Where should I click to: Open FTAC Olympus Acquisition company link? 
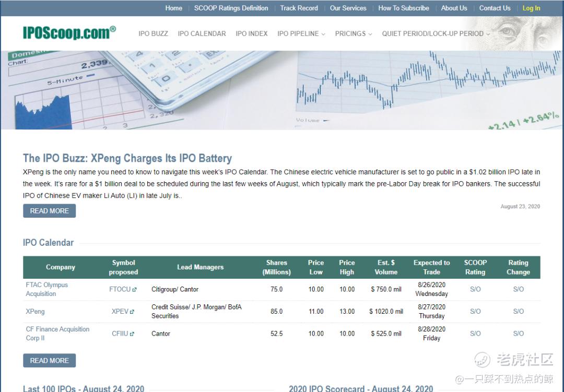pyautogui.click(x=47, y=289)
